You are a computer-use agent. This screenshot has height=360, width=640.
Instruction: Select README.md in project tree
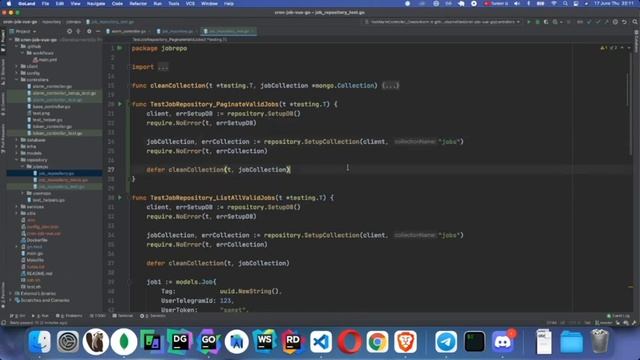point(37,273)
